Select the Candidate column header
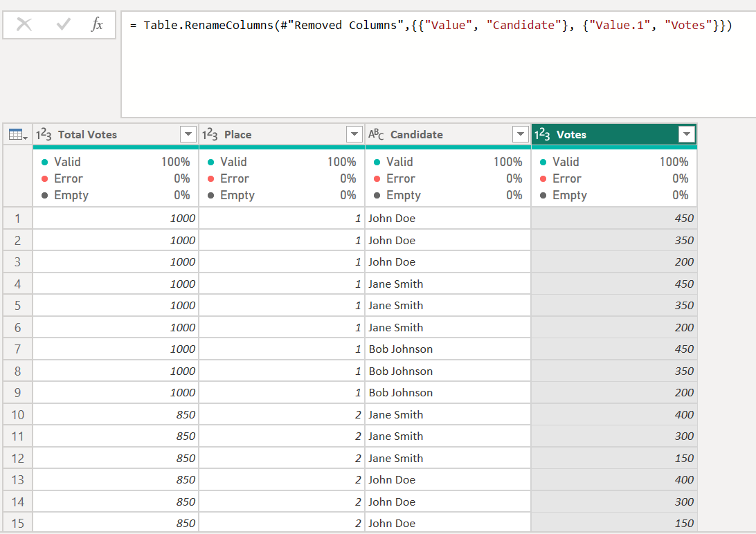Image resolution: width=756 pixels, height=534 pixels. pos(448,134)
